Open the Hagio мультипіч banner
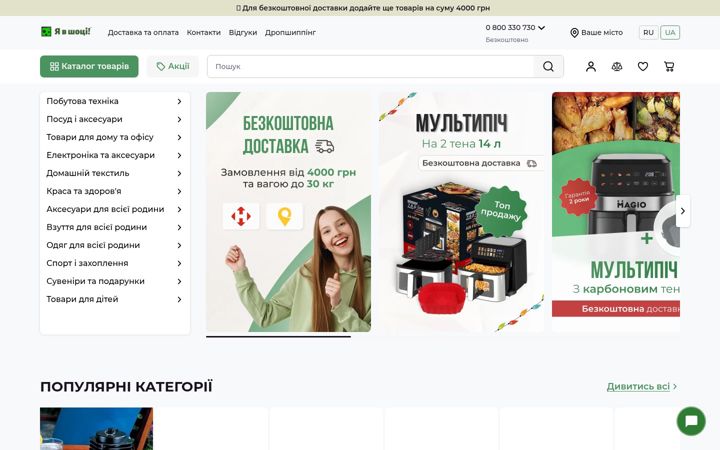Image resolution: width=720 pixels, height=450 pixels. (x=616, y=212)
